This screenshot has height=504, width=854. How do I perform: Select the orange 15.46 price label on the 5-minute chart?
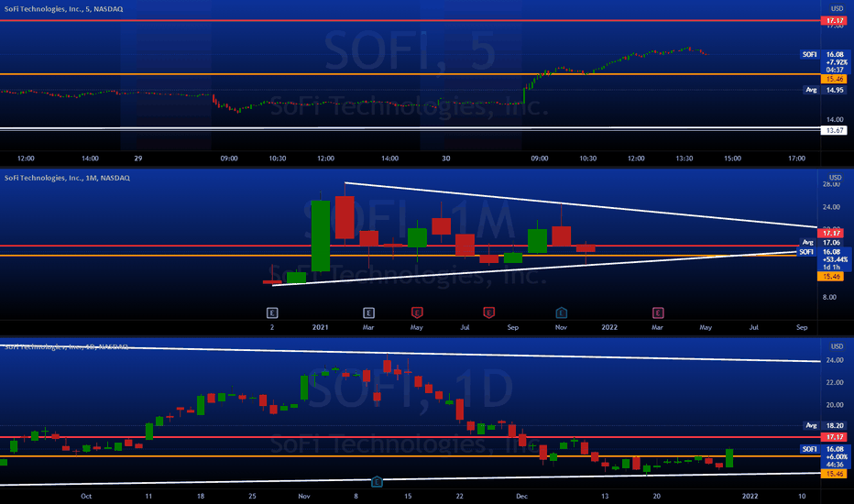coord(835,79)
